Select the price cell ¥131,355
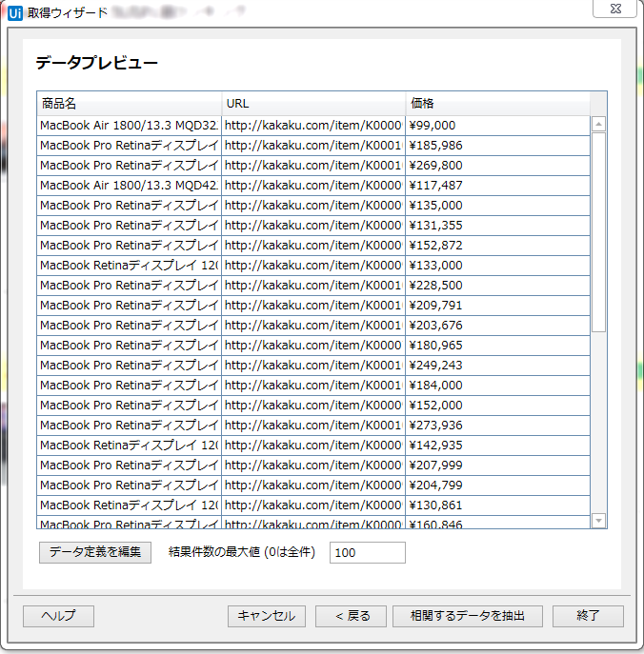The height and width of the screenshot is (654, 644). [x=498, y=226]
